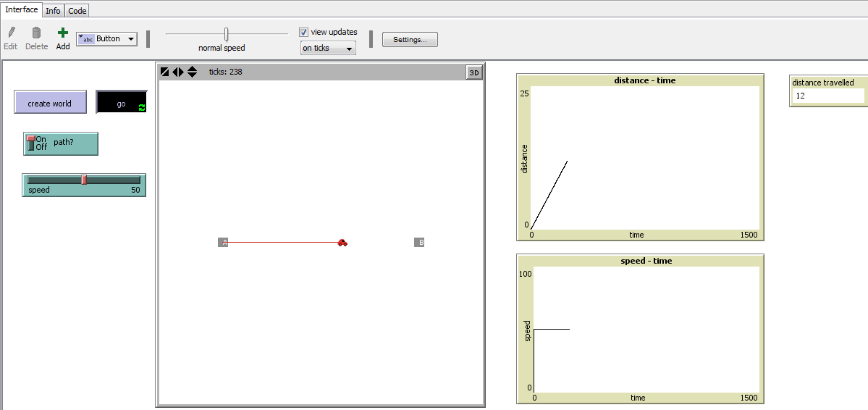Open the Settings... dialog
868x410 pixels.
click(x=410, y=40)
